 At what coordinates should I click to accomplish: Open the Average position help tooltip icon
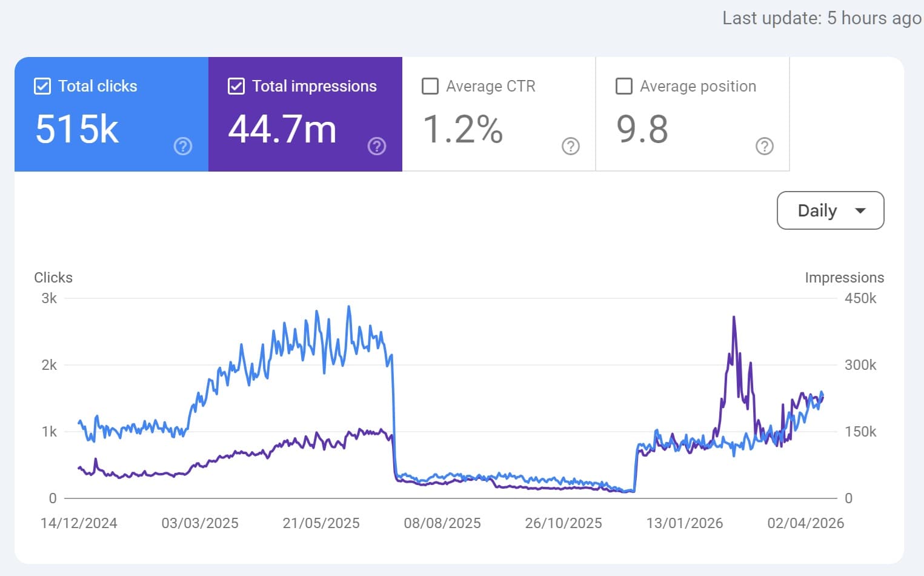pos(764,146)
